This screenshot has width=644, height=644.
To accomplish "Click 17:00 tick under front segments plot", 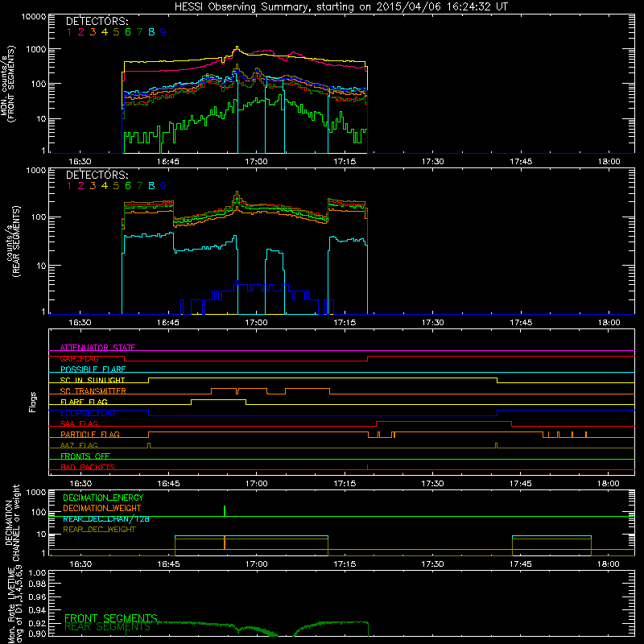I will click(x=256, y=162).
